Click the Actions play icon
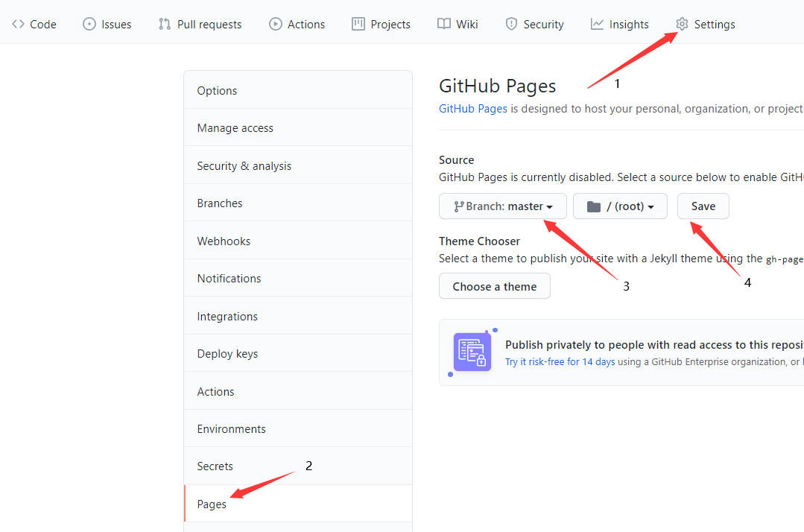The width and height of the screenshot is (804, 532). (276, 24)
